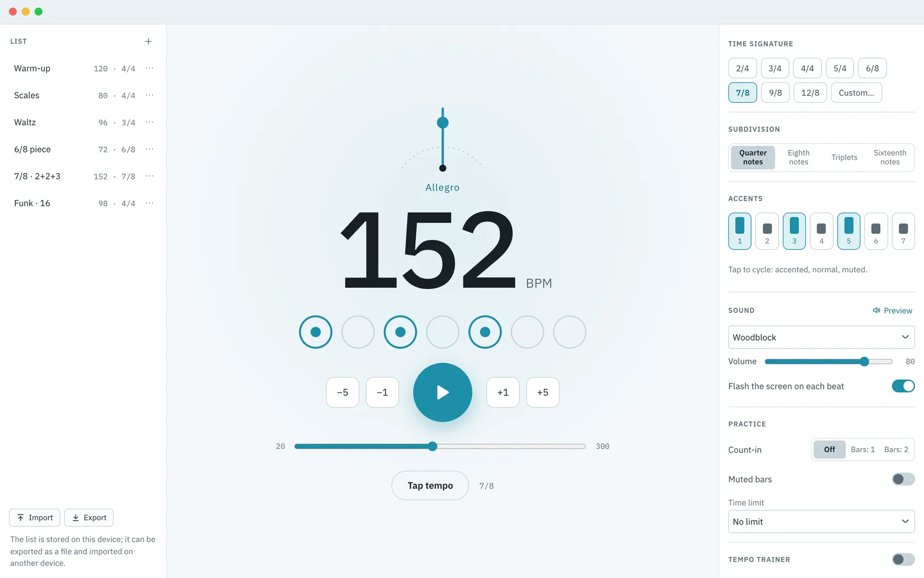Open the more options menu for Funk · 16
Image resolution: width=924 pixels, height=578 pixels.
click(149, 203)
